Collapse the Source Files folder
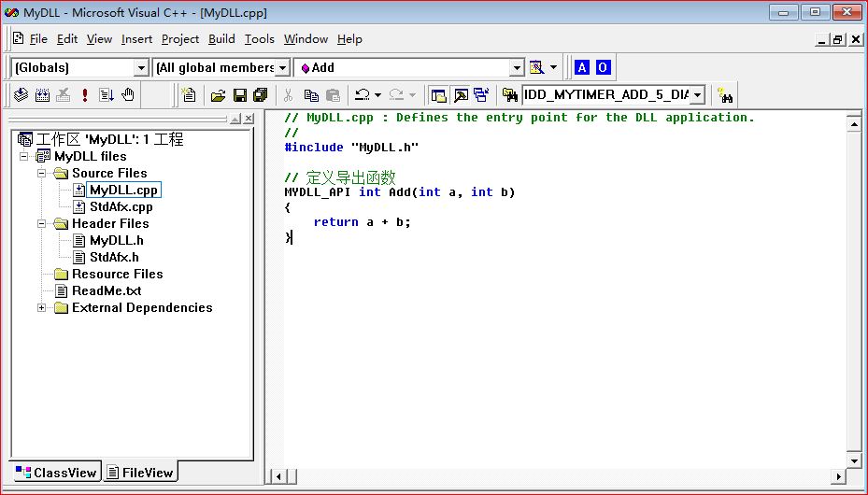 41,173
